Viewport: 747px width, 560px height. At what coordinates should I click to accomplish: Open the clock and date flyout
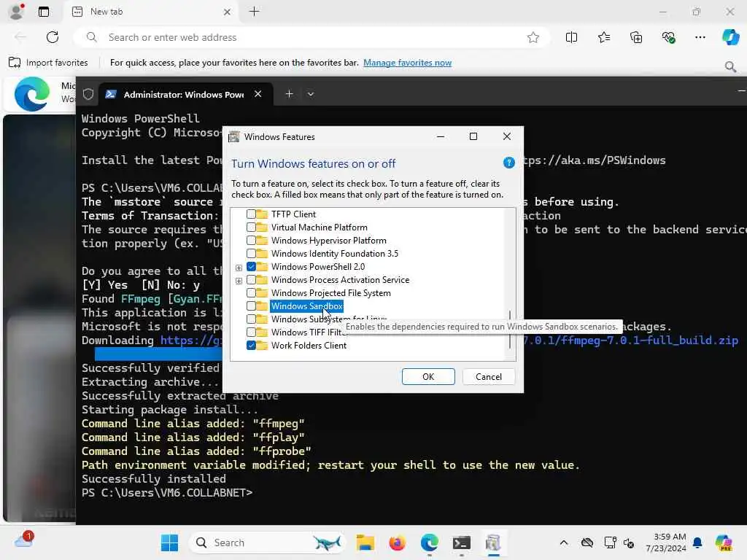coord(666,542)
